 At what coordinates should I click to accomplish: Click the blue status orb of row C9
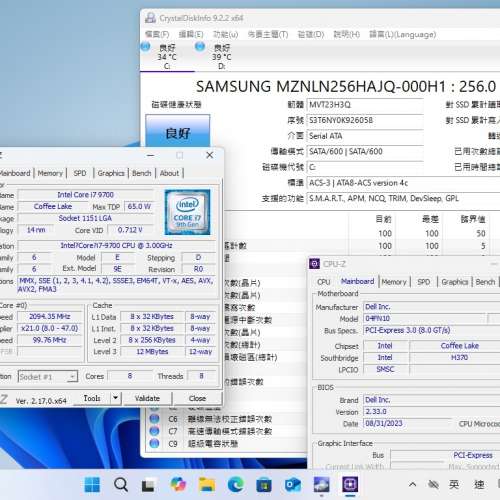154,443
